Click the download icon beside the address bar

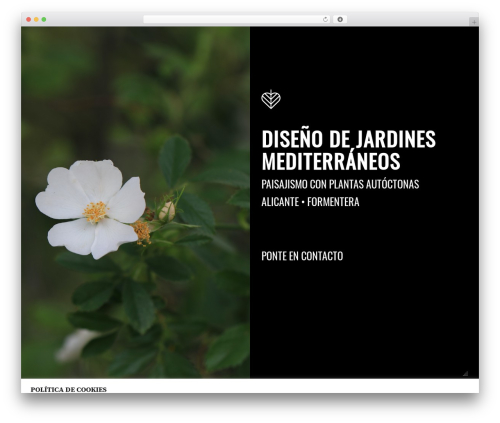click(x=340, y=19)
